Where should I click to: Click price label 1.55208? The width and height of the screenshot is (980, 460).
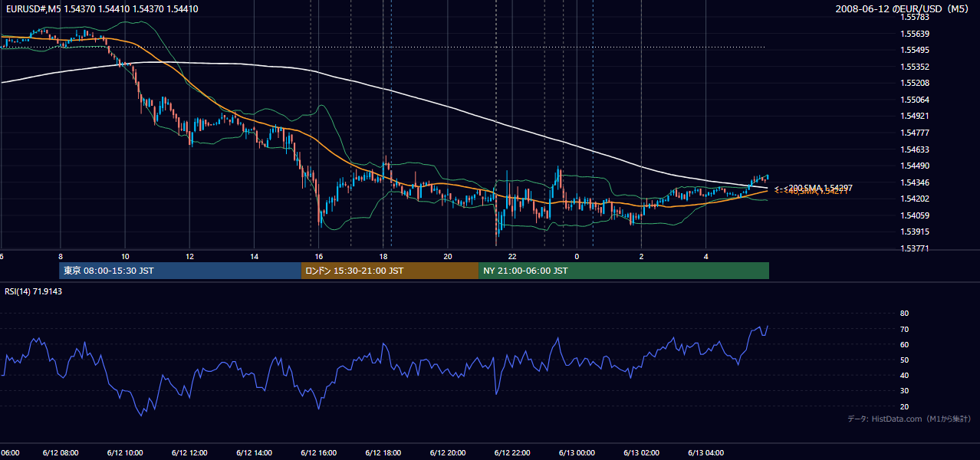point(915,83)
